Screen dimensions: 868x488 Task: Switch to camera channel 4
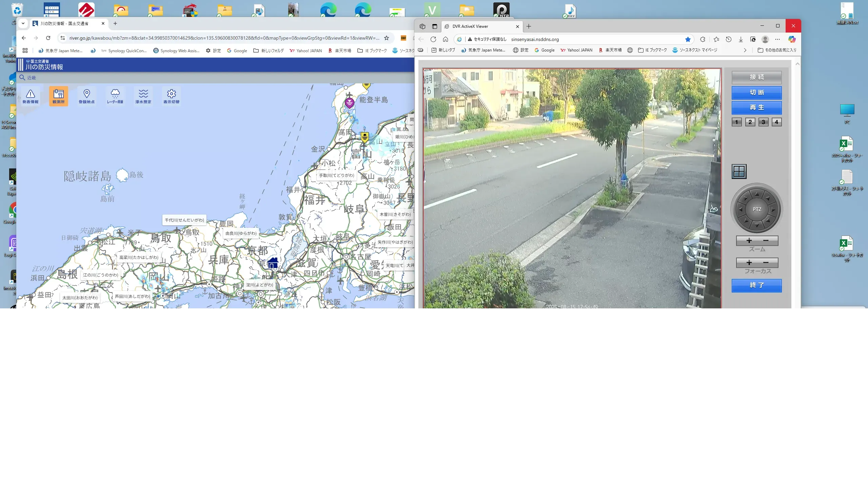(776, 122)
